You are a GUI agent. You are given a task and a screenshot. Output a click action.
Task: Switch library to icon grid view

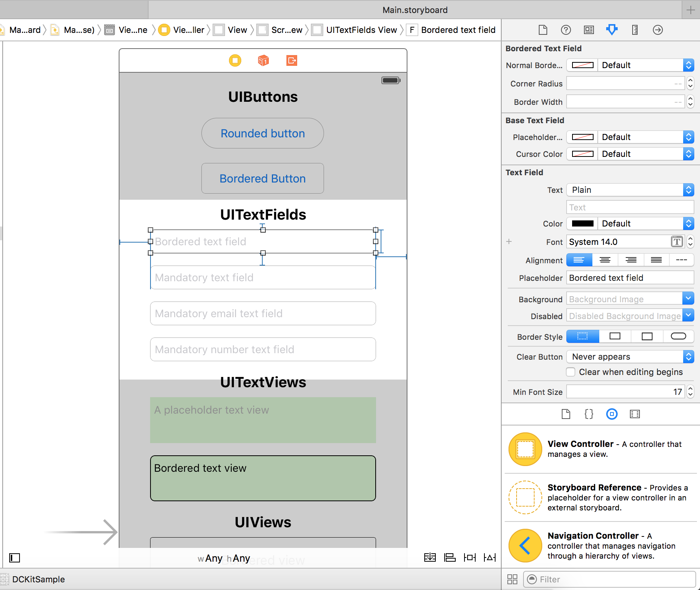[x=512, y=579]
